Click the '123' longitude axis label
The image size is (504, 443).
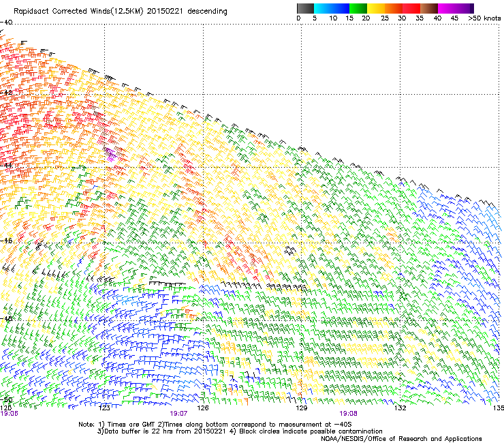tap(104, 408)
